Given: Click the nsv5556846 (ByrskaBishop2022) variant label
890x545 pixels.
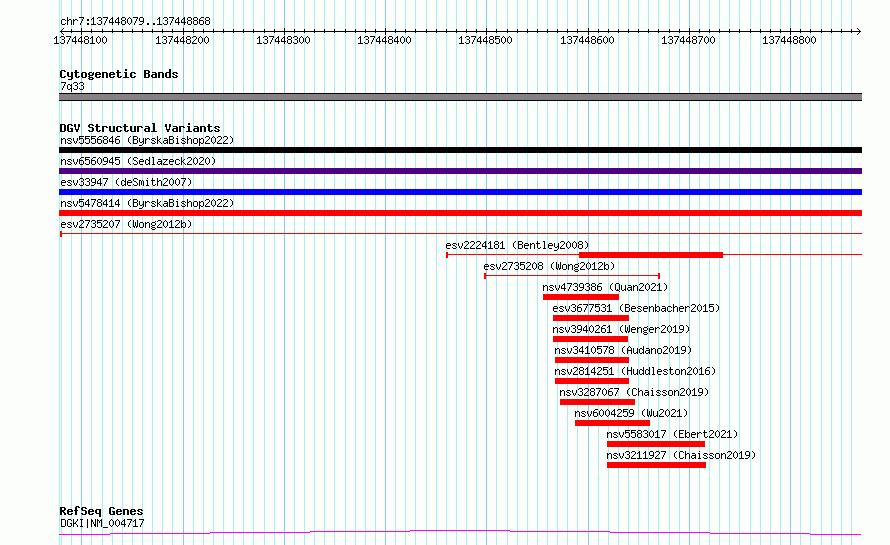Looking at the screenshot, I should [x=147, y=140].
